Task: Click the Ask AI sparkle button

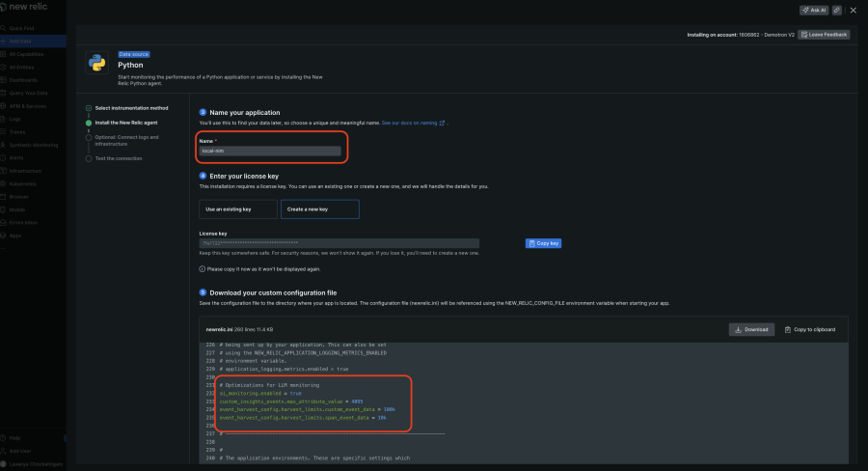Action: point(813,10)
